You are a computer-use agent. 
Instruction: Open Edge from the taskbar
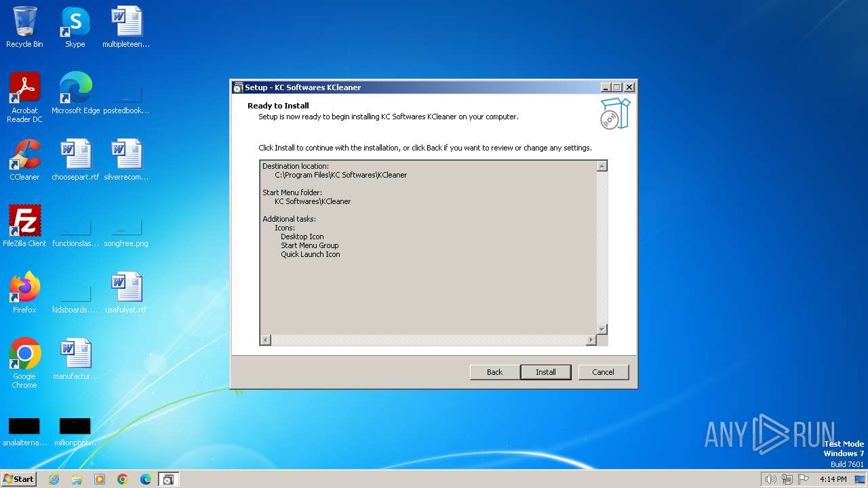(x=146, y=479)
